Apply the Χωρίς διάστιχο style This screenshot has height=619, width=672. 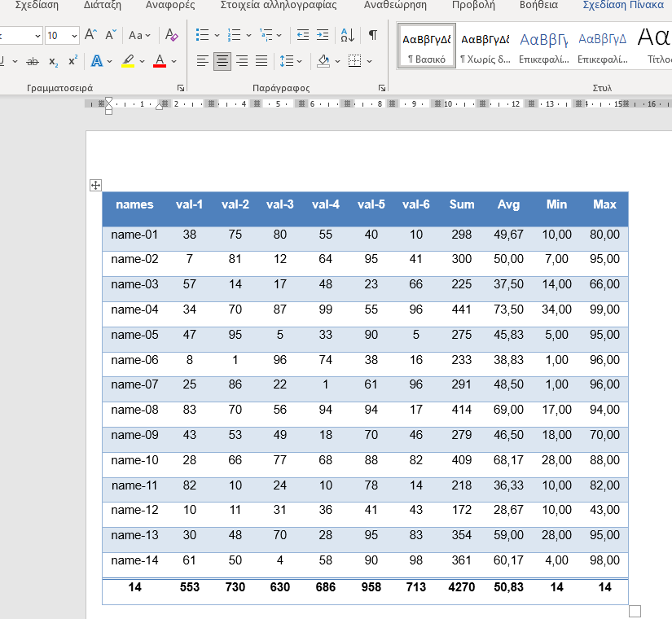[x=485, y=46]
